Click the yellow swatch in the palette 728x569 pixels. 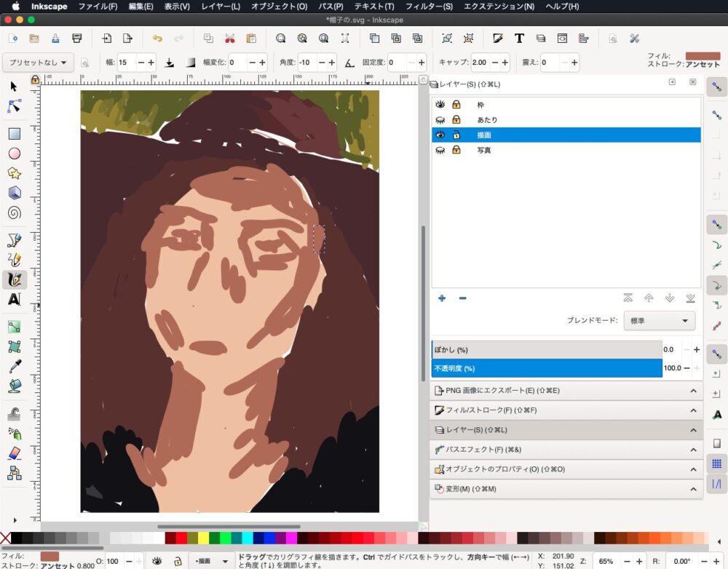(x=203, y=538)
